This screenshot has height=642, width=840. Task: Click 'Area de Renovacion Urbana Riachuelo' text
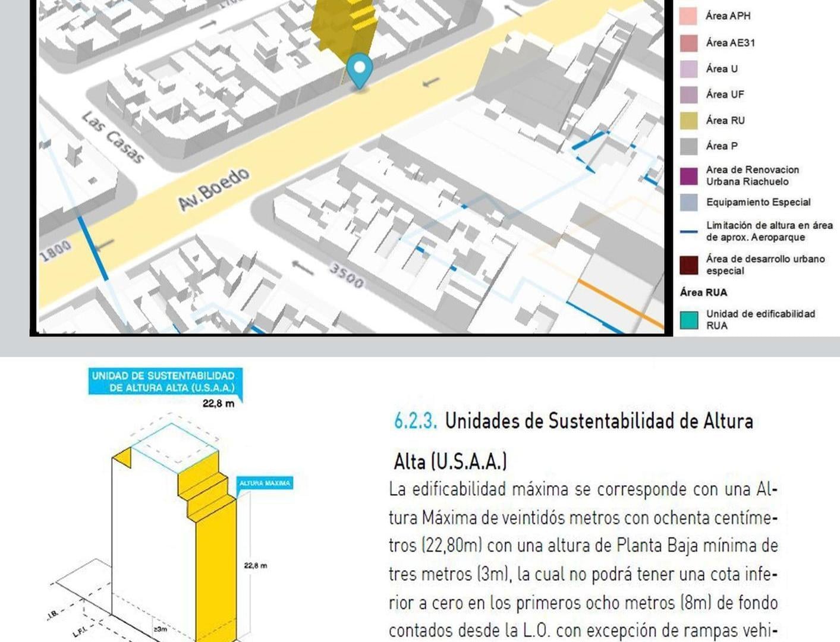pos(753,176)
